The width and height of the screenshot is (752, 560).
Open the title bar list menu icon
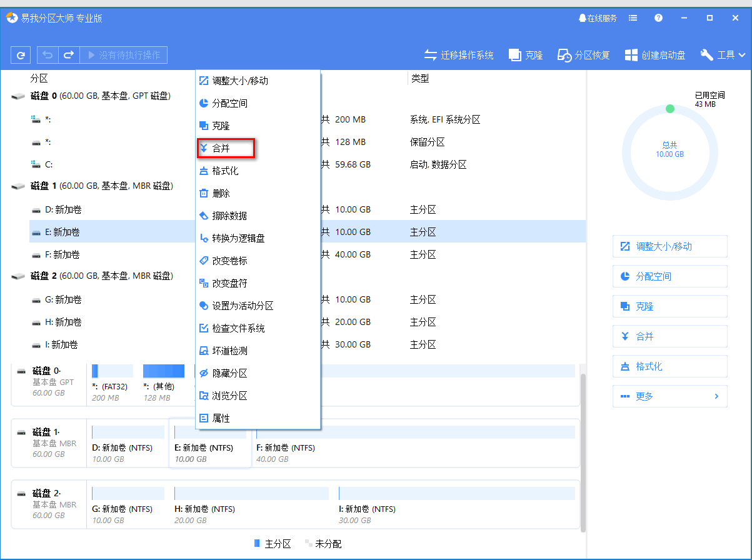[x=633, y=18]
